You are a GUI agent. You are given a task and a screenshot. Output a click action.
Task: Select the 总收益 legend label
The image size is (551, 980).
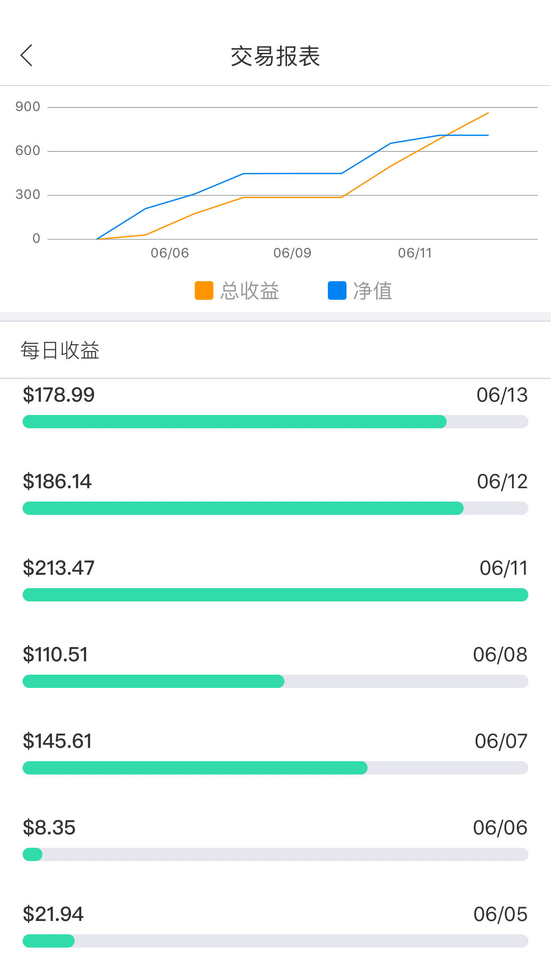coord(250,291)
